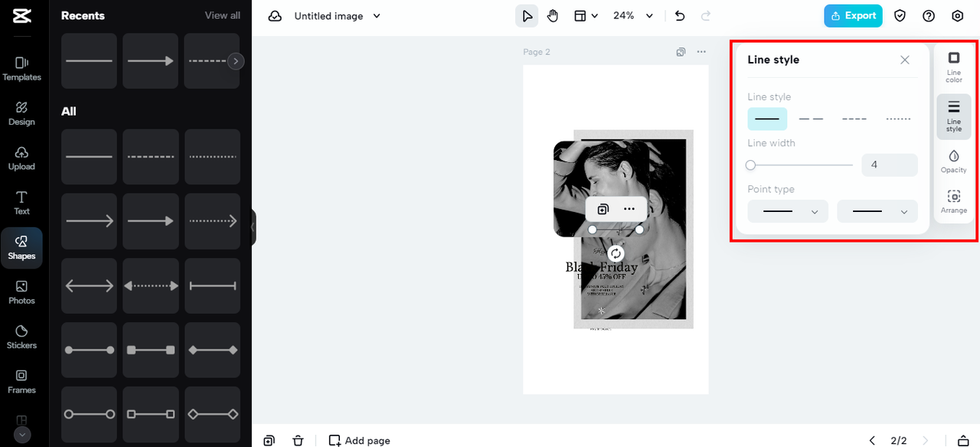
Task: Open the 24% zoom level dropdown
Action: [633, 15]
